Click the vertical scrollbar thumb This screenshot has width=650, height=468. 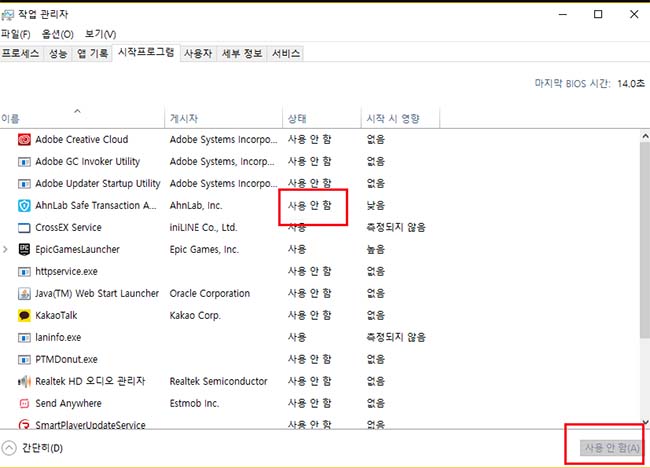(x=645, y=240)
